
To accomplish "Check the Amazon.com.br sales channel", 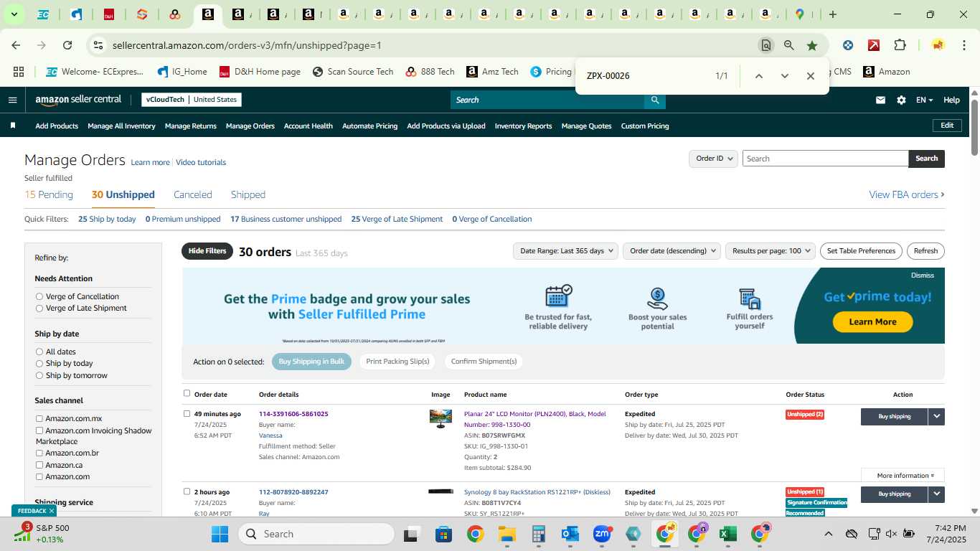I will pyautogui.click(x=39, y=453).
